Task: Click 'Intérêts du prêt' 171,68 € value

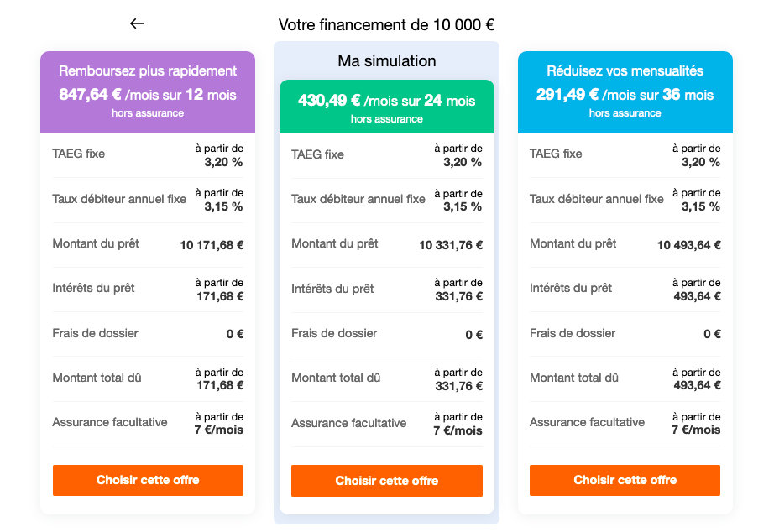Action: [x=220, y=296]
